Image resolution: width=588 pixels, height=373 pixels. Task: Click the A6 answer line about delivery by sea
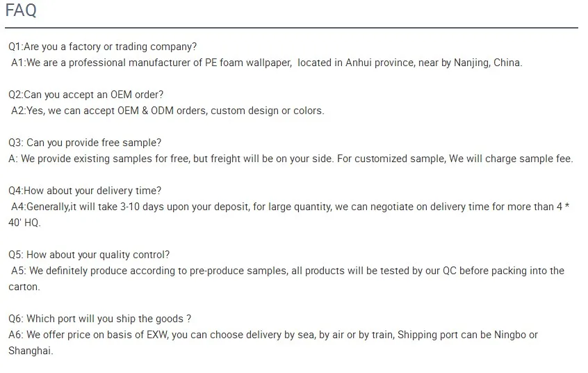(273, 335)
